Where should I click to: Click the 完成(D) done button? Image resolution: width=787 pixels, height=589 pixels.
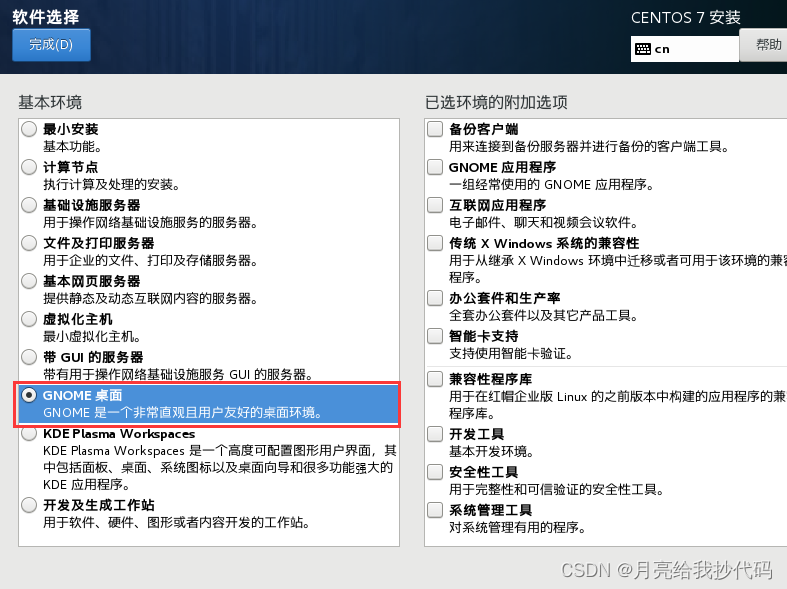tap(51, 45)
